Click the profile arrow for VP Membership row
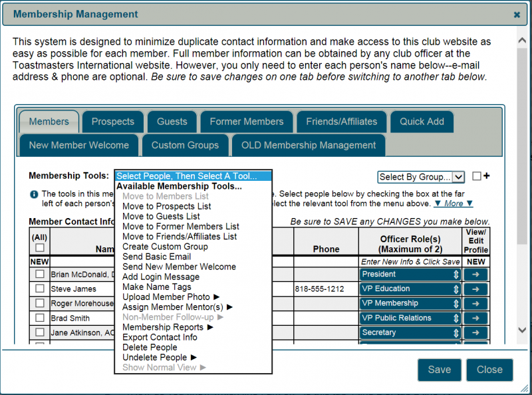This screenshot has height=395, width=532. pyautogui.click(x=475, y=303)
